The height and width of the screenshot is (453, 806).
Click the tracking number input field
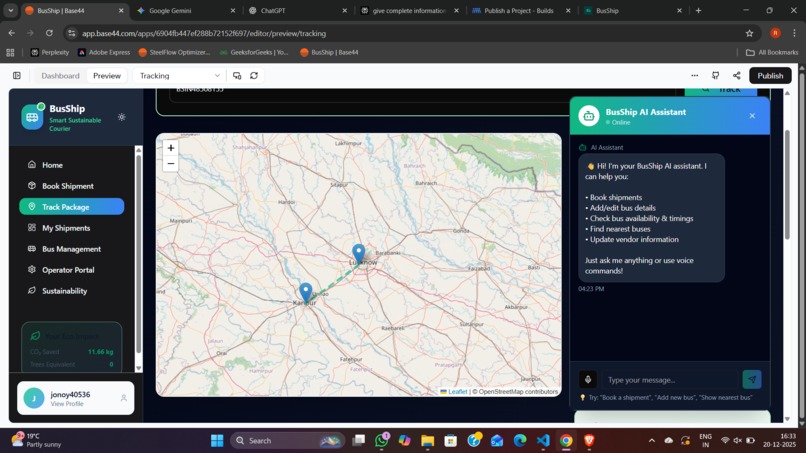[x=424, y=93]
